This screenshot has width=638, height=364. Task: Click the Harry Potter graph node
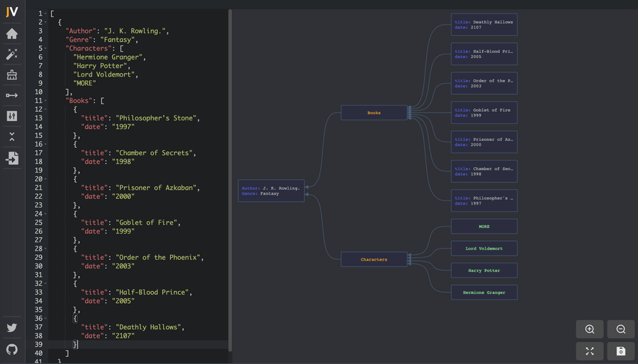tap(483, 271)
